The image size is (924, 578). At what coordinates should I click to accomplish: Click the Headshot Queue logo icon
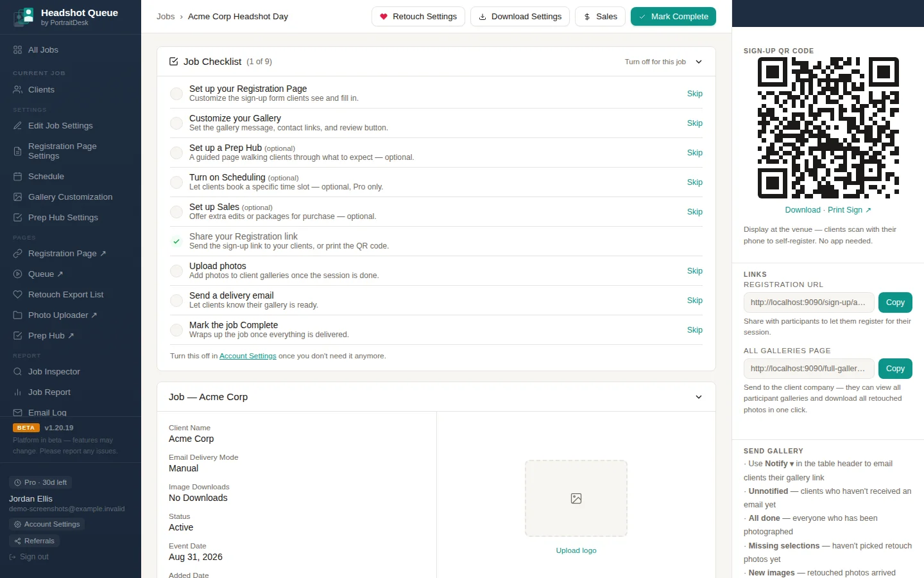(x=24, y=17)
